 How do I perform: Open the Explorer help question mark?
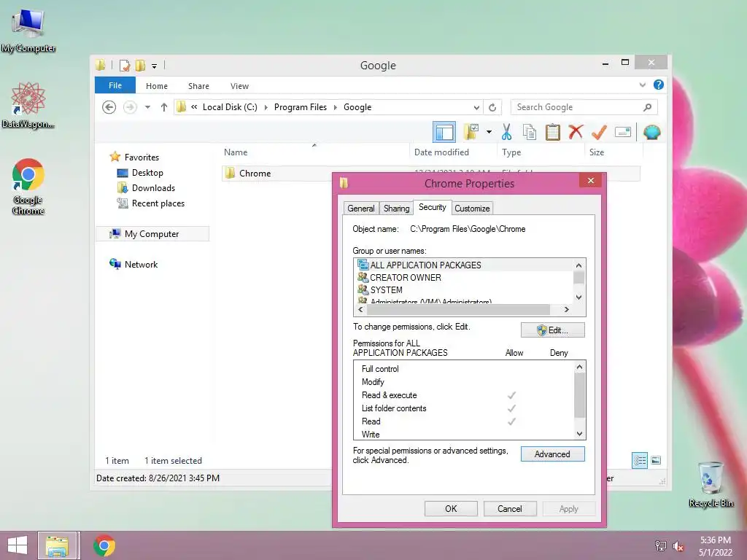click(x=659, y=85)
